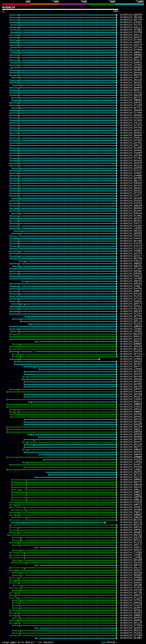This screenshot has width=146, height=644.
Task: Open hit UniRef100_Q6T705
Action: 131,20
